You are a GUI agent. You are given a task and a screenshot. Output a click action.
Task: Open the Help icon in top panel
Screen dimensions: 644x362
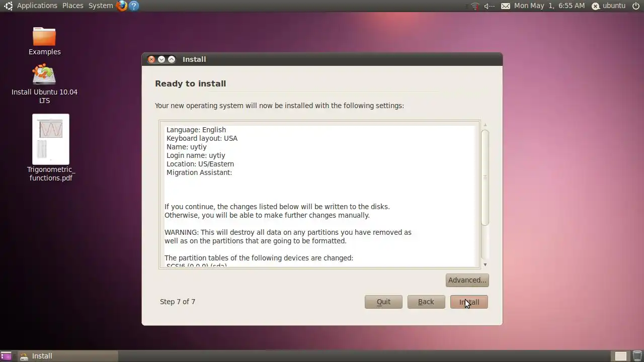pyautogui.click(x=134, y=6)
